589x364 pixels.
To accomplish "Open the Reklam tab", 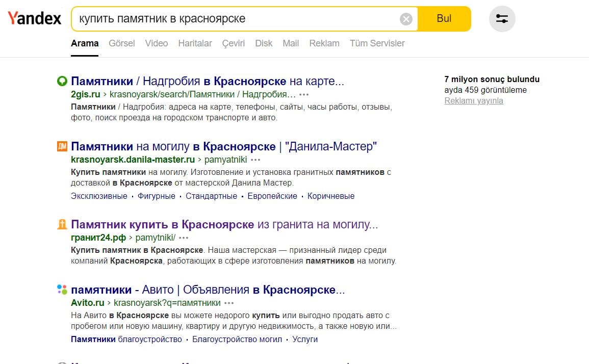I will 324,43.
